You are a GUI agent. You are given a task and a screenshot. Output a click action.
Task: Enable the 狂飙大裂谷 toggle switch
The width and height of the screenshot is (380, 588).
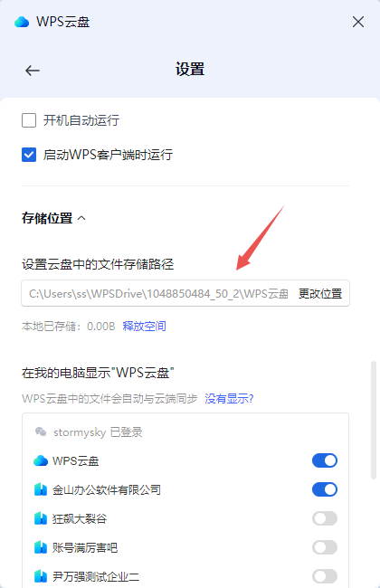325,518
